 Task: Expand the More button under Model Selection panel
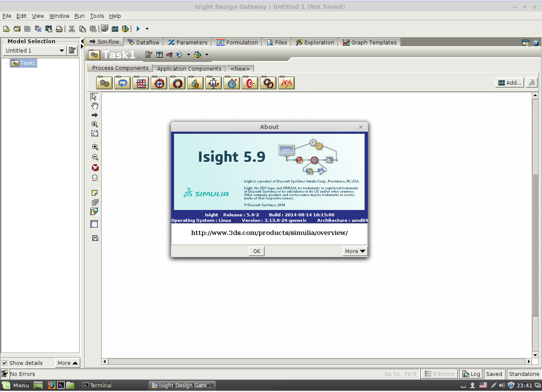(67, 363)
